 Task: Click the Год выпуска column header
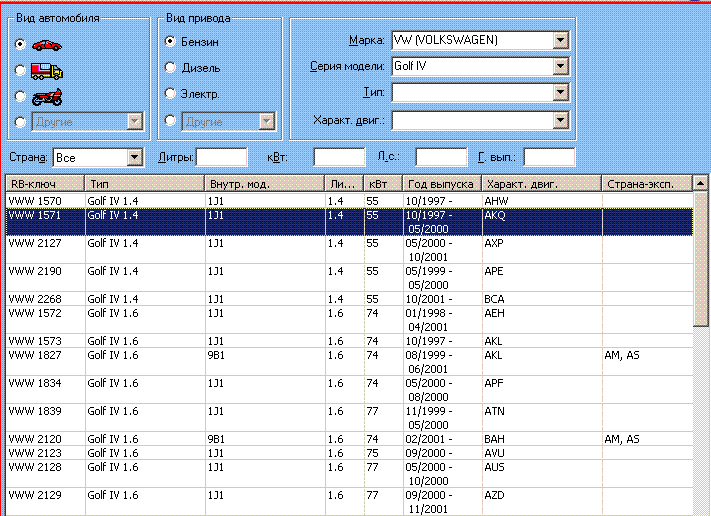[441, 184]
